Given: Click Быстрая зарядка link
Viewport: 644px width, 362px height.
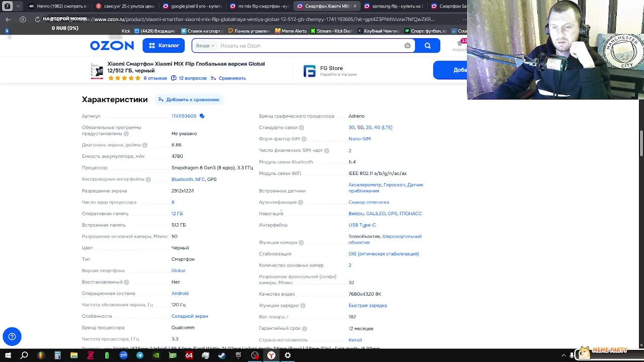Looking at the screenshot, I should pyautogui.click(x=368, y=306).
